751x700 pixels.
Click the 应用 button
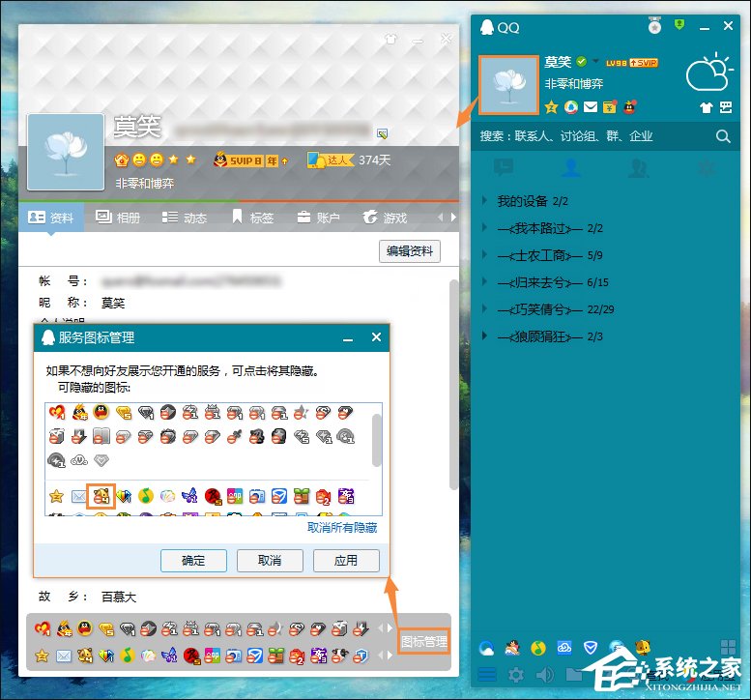[x=346, y=561]
